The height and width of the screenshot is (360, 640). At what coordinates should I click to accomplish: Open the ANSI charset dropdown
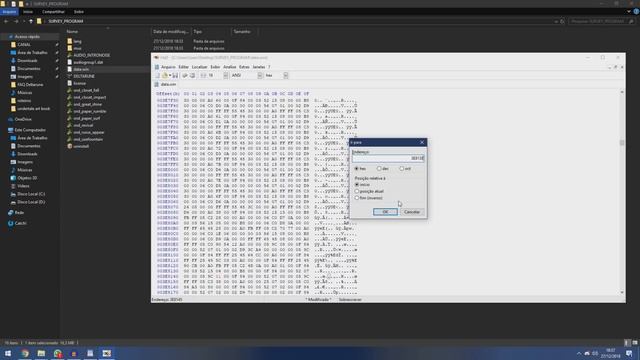pos(260,76)
